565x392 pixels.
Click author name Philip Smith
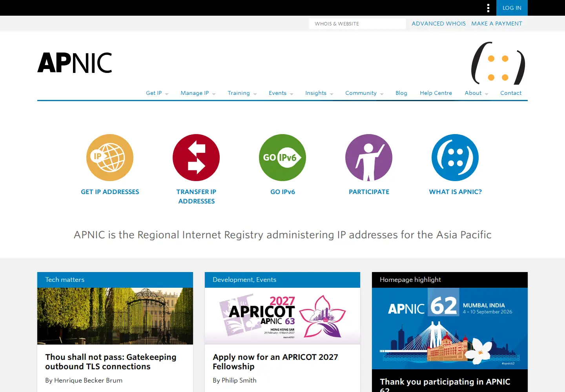click(x=239, y=380)
